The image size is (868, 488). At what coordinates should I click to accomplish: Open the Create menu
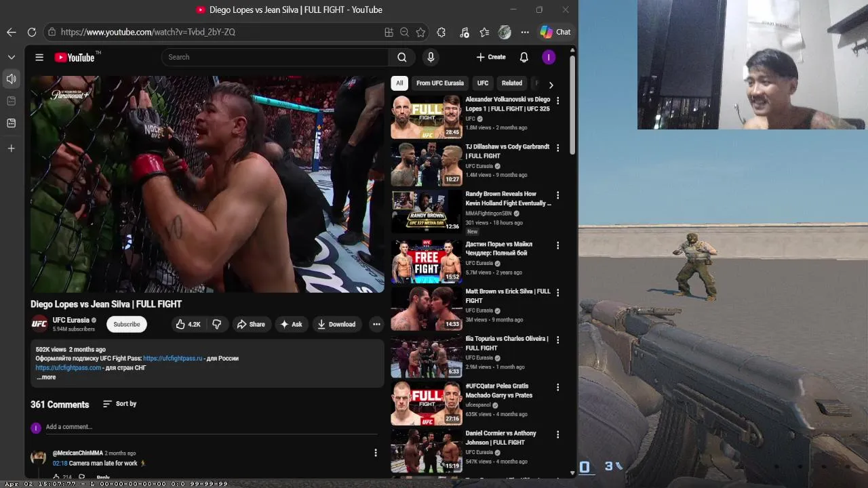tap(491, 57)
